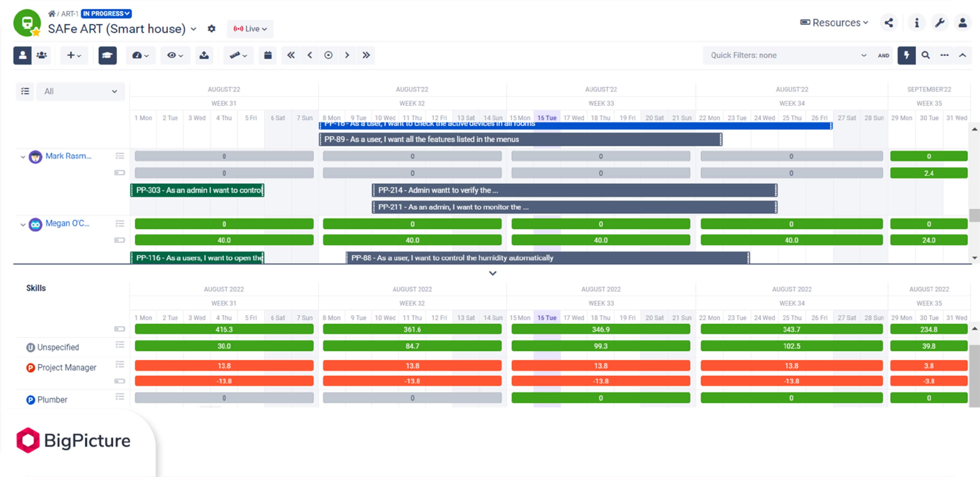Open the box settings gear icon
The width and height of the screenshot is (980, 477).
[211, 29]
